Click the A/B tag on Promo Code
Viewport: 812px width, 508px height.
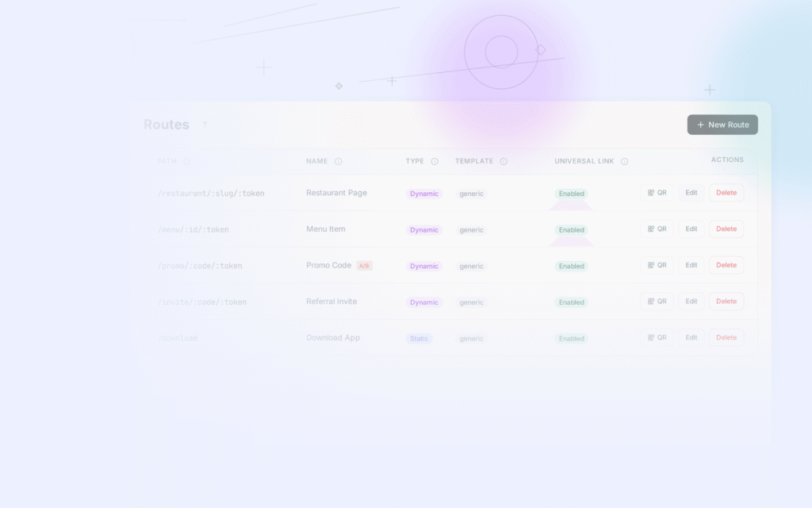(364, 266)
